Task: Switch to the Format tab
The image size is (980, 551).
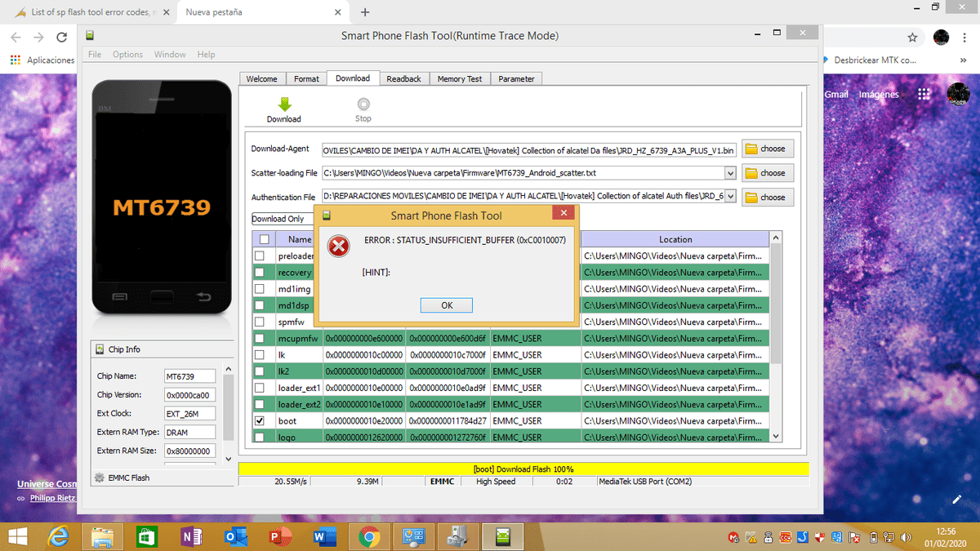Action: [306, 78]
